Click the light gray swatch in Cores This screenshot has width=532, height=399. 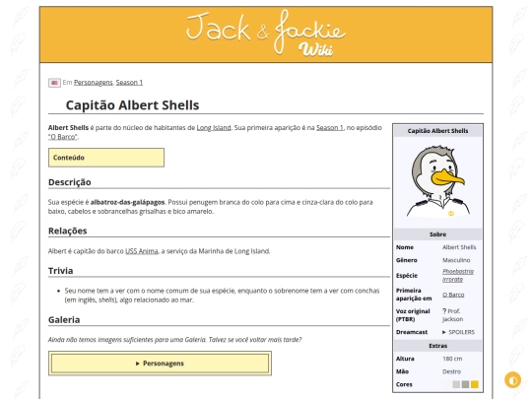click(456, 384)
